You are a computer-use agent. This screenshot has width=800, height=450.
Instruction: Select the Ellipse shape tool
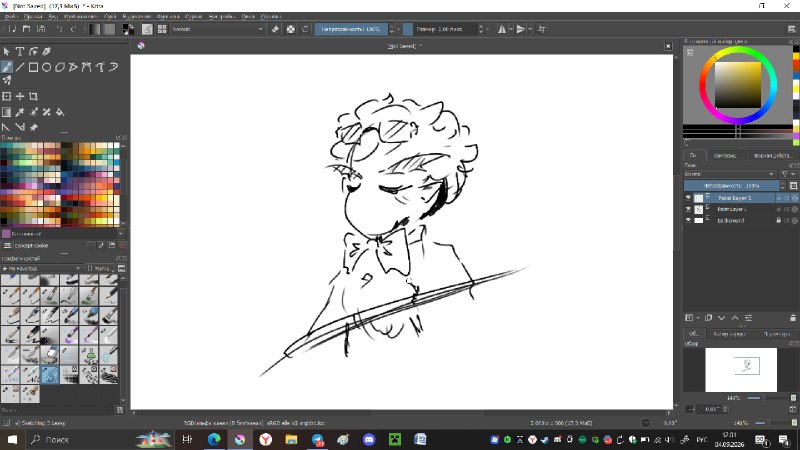[46, 67]
